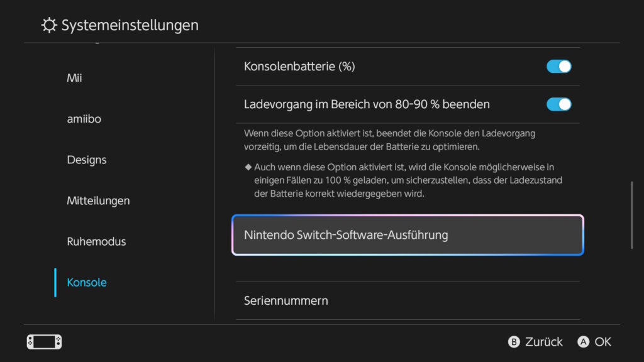Click the OK label
Viewport: 644px width, 362px height.
pyautogui.click(x=602, y=342)
